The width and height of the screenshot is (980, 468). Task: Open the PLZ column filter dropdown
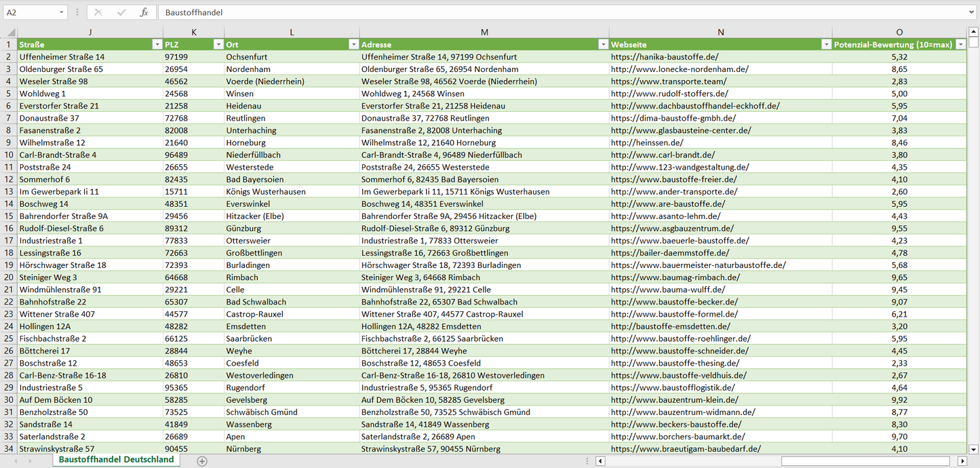tap(218, 45)
